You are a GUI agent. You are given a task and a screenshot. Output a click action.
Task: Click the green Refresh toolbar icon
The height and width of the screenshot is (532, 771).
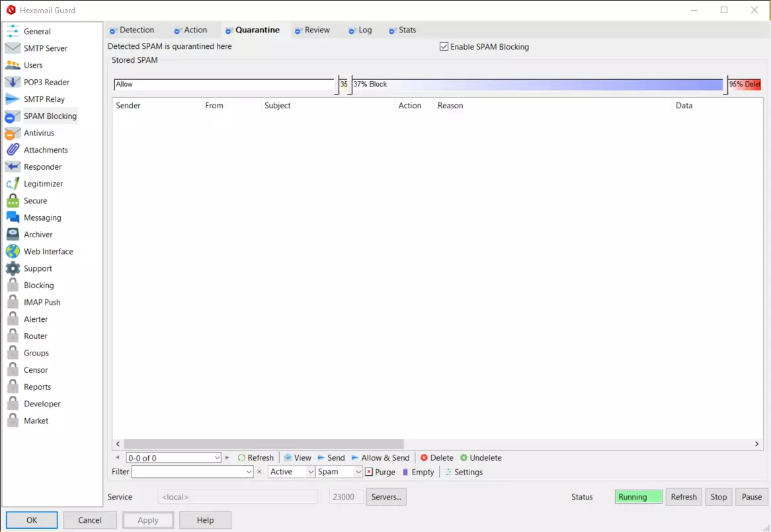(x=241, y=458)
